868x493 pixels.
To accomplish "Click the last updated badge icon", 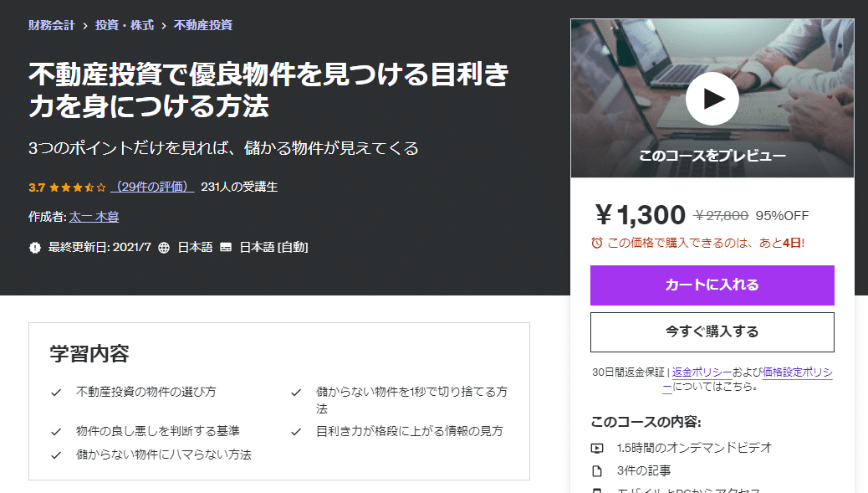I will 35,248.
